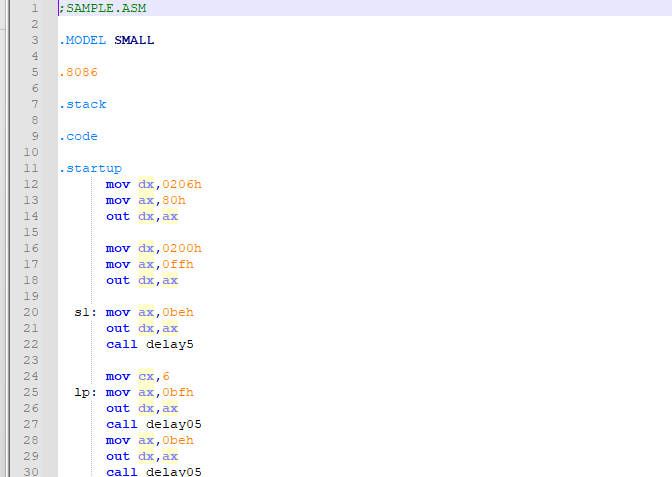672x477 pixels.
Task: Click 'out' keyword on line 21
Action: pyautogui.click(x=118, y=328)
